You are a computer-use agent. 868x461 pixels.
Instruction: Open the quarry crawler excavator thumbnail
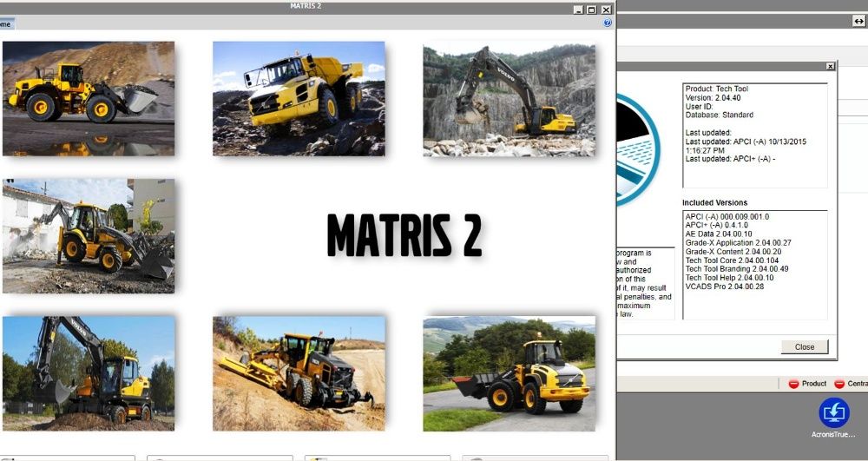point(510,100)
